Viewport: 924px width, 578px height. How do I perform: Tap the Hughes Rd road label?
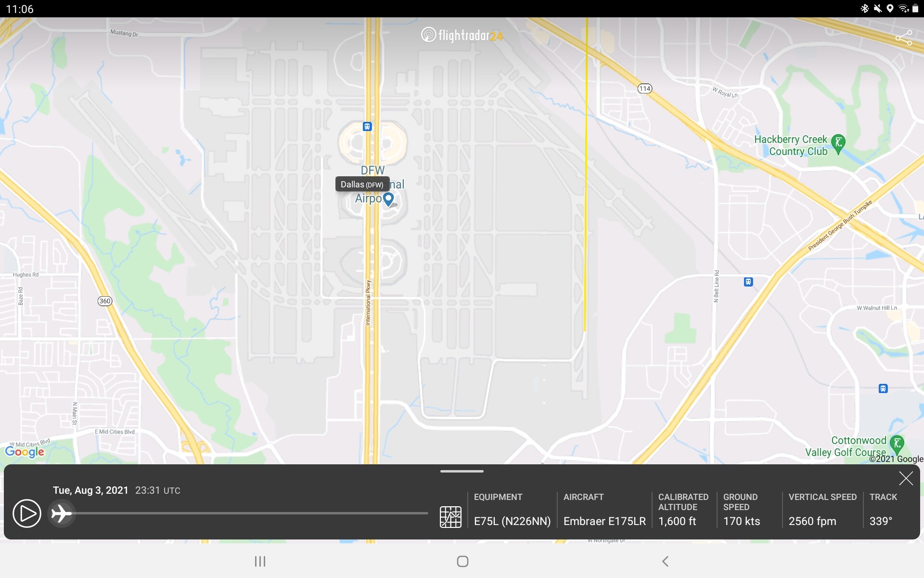tap(26, 275)
